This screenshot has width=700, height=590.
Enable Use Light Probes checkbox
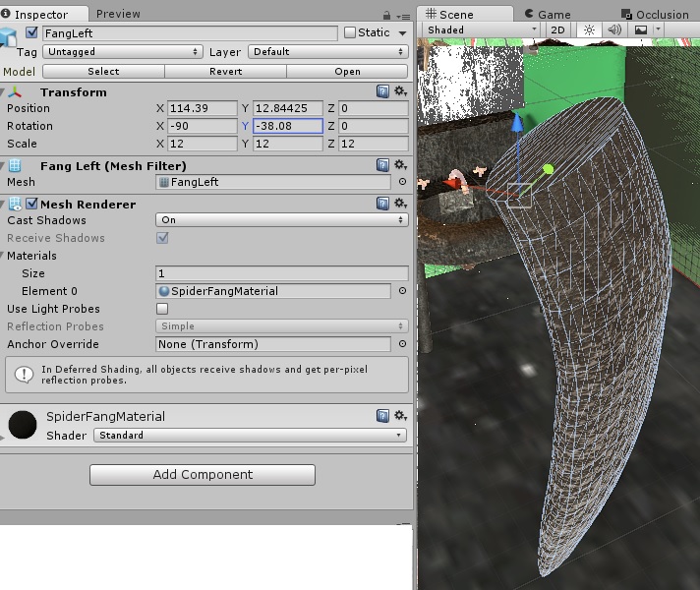tap(162, 309)
